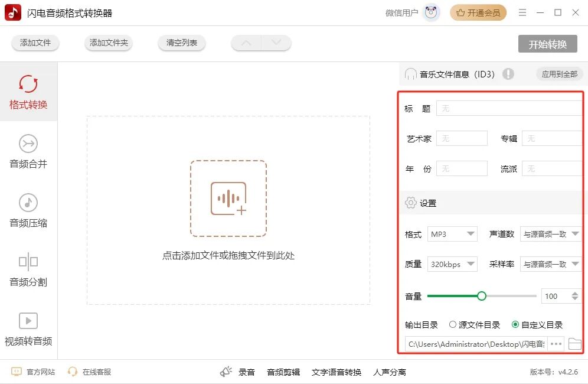Open 录音 in bottom bar
This screenshot has height=384, width=588.
[246, 372]
